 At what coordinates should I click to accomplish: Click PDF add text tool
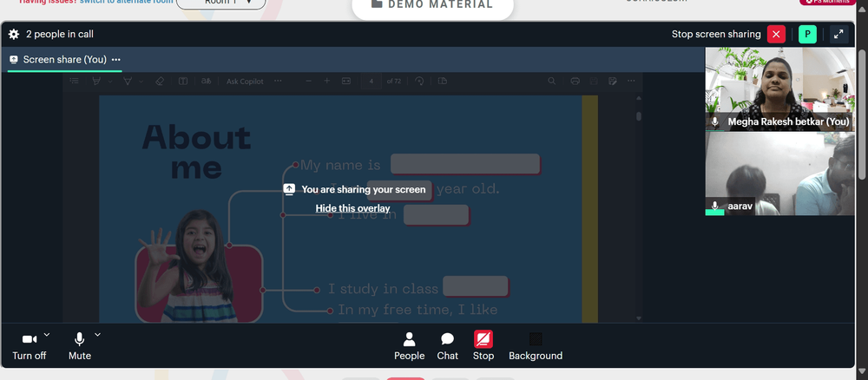pyautogui.click(x=182, y=82)
